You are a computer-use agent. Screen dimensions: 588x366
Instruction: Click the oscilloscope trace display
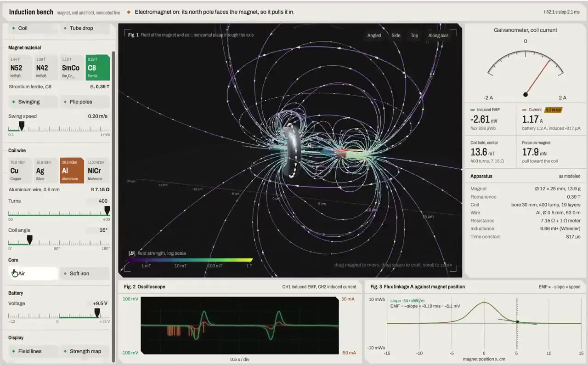point(240,325)
